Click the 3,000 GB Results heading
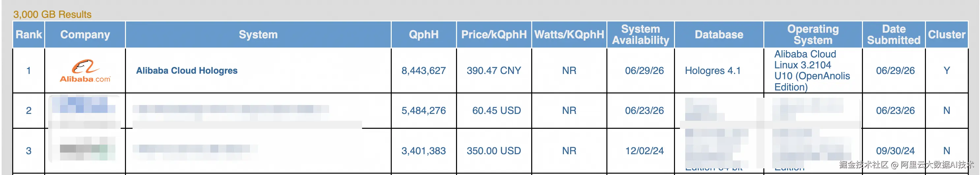 click(x=52, y=15)
